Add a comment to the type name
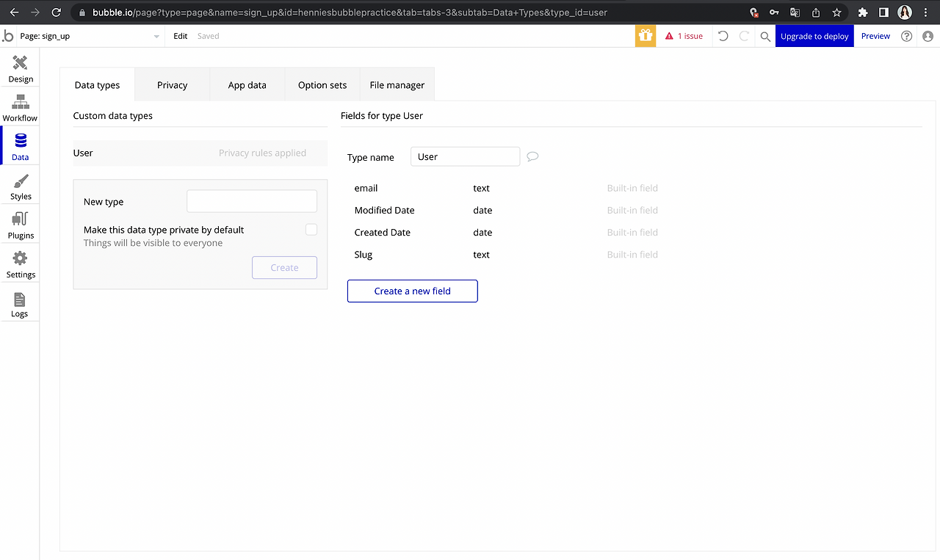Viewport: 940px width, 560px height. (533, 156)
